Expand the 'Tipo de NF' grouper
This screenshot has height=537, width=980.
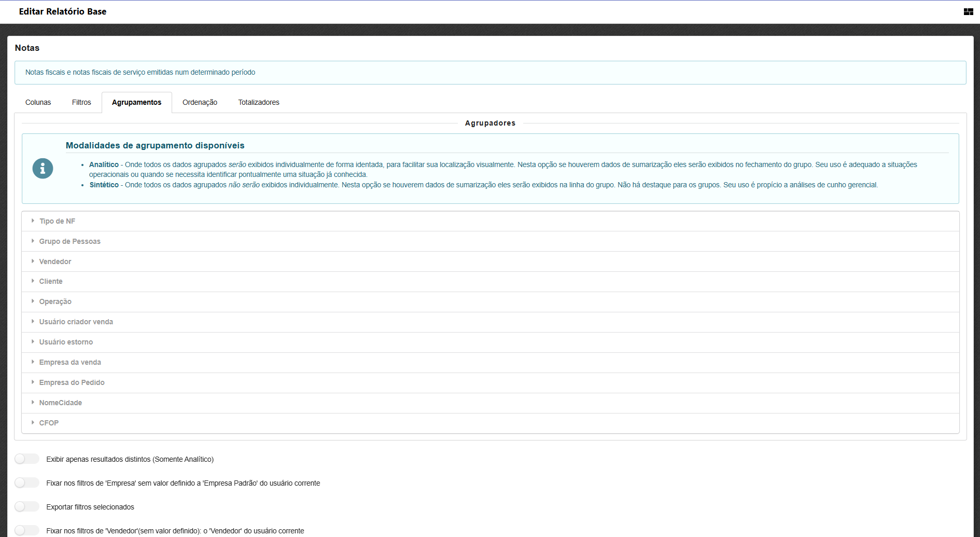point(57,221)
